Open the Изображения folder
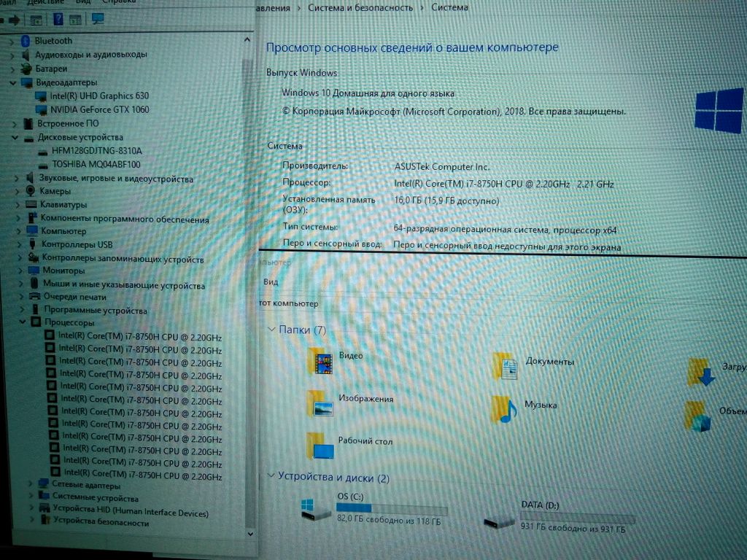 point(320,403)
